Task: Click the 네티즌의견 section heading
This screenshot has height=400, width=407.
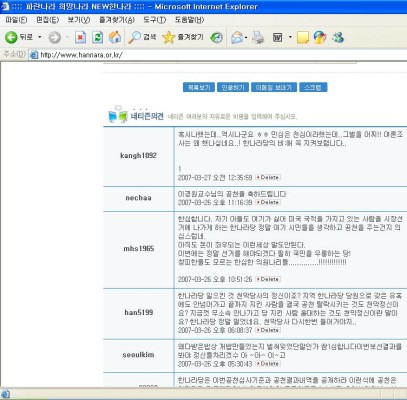Action: click(x=147, y=116)
